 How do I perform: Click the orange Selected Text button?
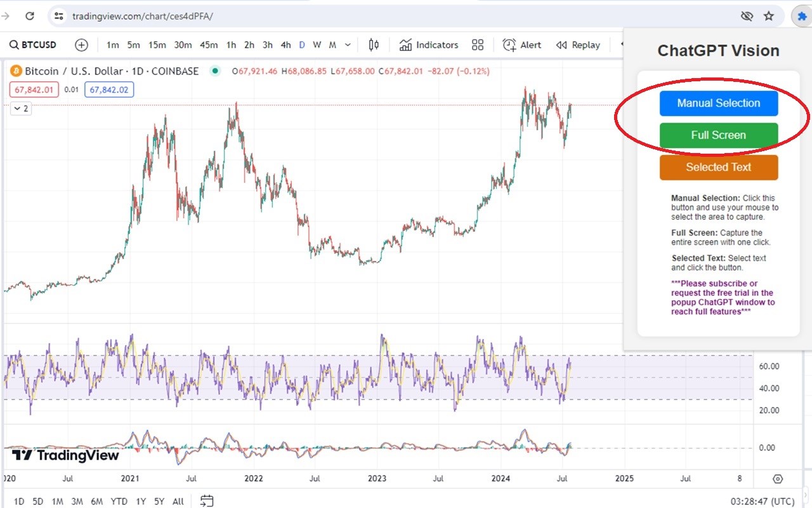(719, 168)
